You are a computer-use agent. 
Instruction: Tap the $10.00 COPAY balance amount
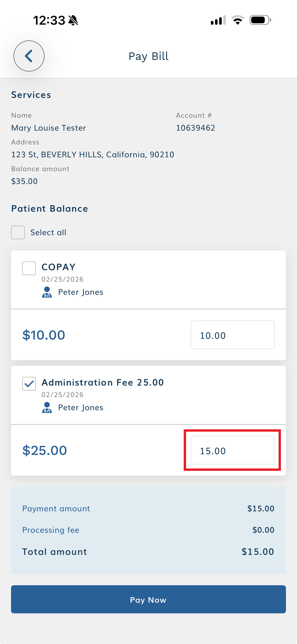[44, 335]
